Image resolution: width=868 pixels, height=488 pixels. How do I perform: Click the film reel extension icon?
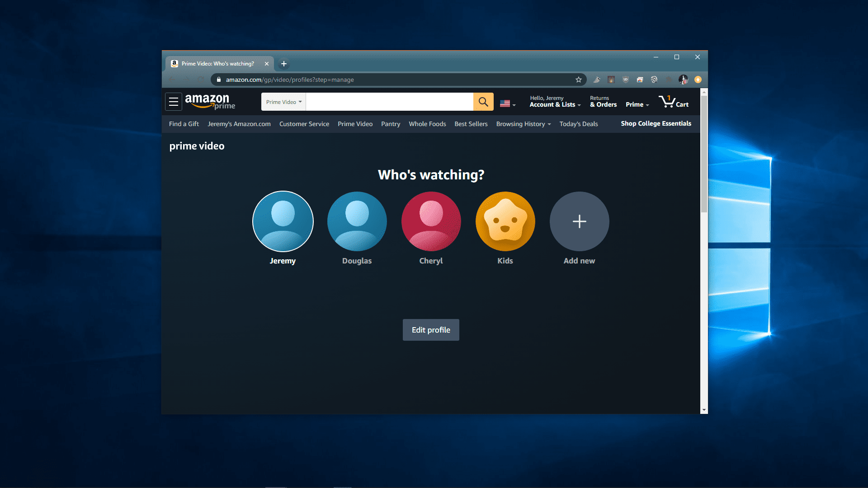coord(654,80)
